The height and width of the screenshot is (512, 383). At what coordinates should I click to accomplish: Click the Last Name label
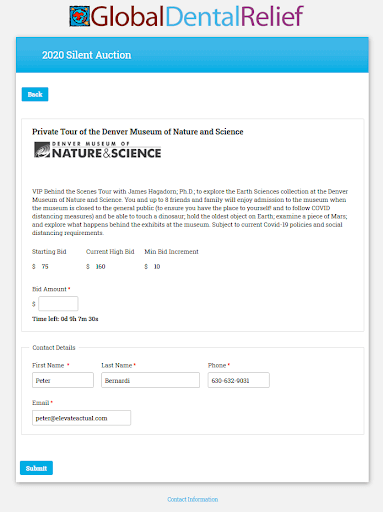point(117,365)
